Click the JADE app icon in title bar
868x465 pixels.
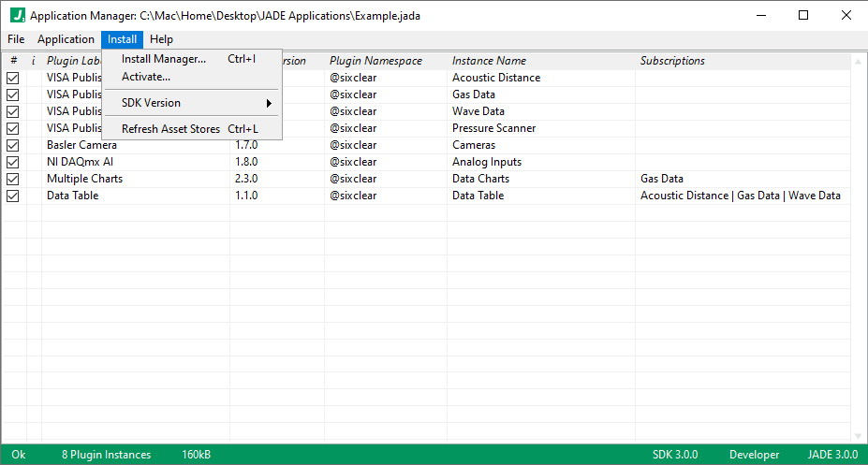point(18,15)
